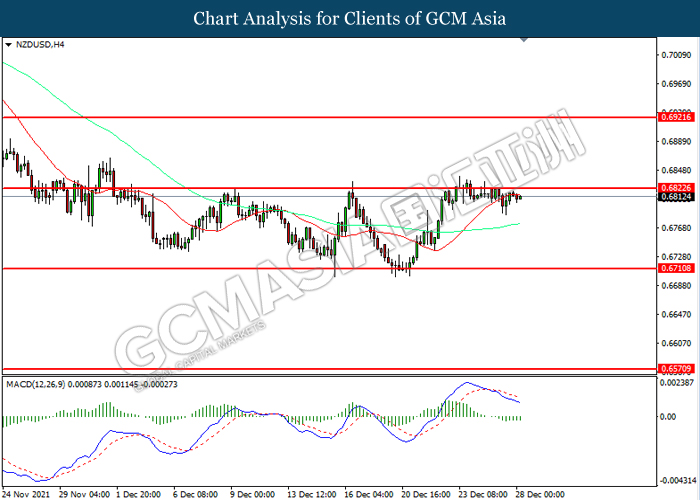Click the 0.69216 resistance price label

(x=676, y=117)
